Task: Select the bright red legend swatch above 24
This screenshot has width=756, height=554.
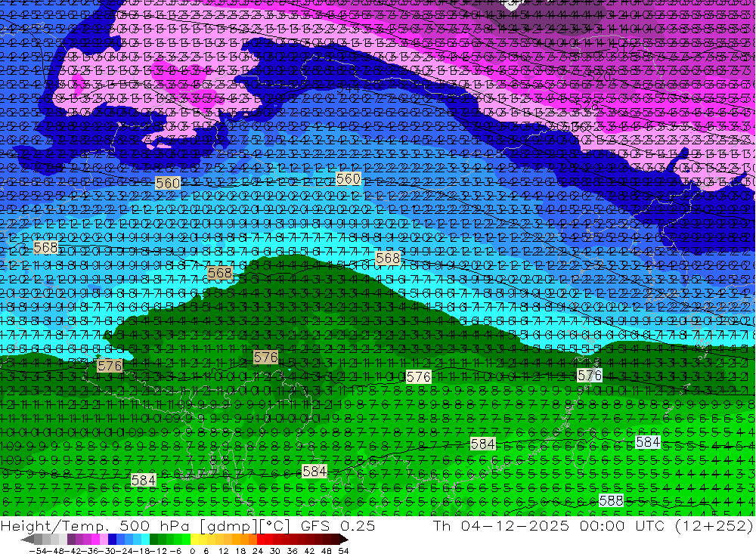Action: pos(261,540)
